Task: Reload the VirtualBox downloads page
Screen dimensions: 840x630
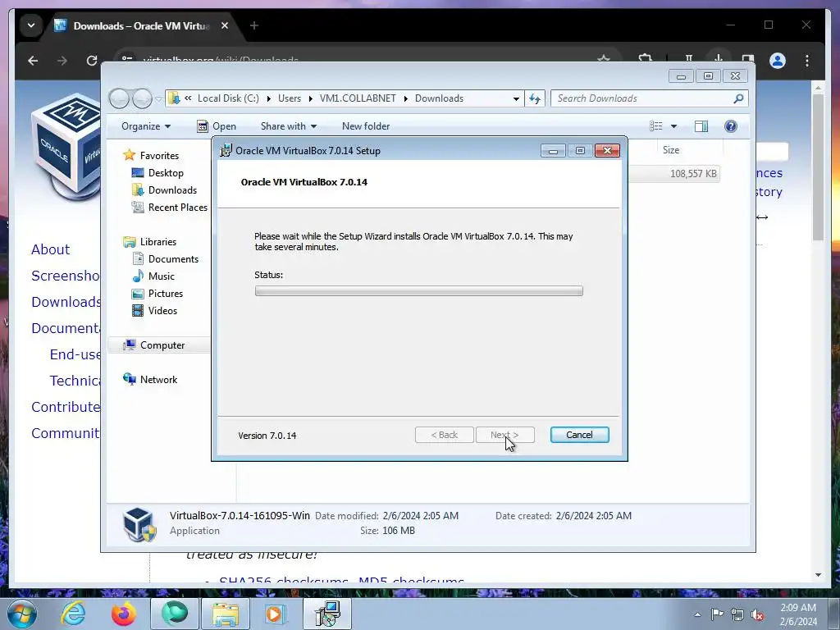Action: pos(92,61)
